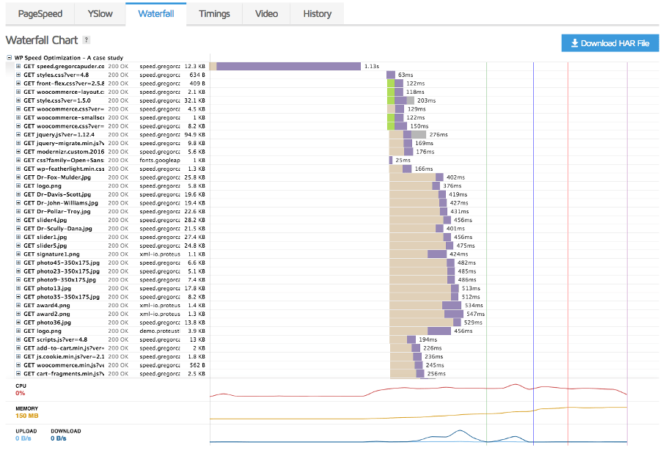This screenshot has width=660, height=456.
Task: Expand the GET jquery.js?ver=1.12.4 request
Action: click(x=18, y=135)
